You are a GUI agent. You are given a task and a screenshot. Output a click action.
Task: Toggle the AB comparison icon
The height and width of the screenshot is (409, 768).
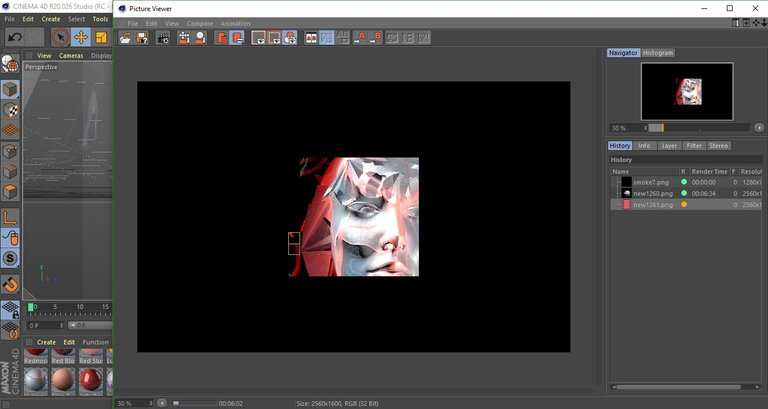tap(311, 38)
